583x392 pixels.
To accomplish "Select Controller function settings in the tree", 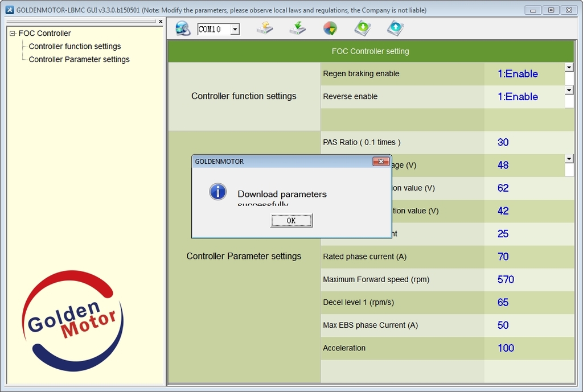I will (x=75, y=47).
